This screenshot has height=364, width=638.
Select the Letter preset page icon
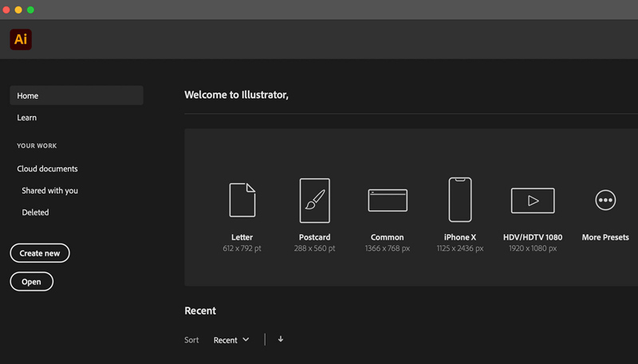pyautogui.click(x=242, y=200)
